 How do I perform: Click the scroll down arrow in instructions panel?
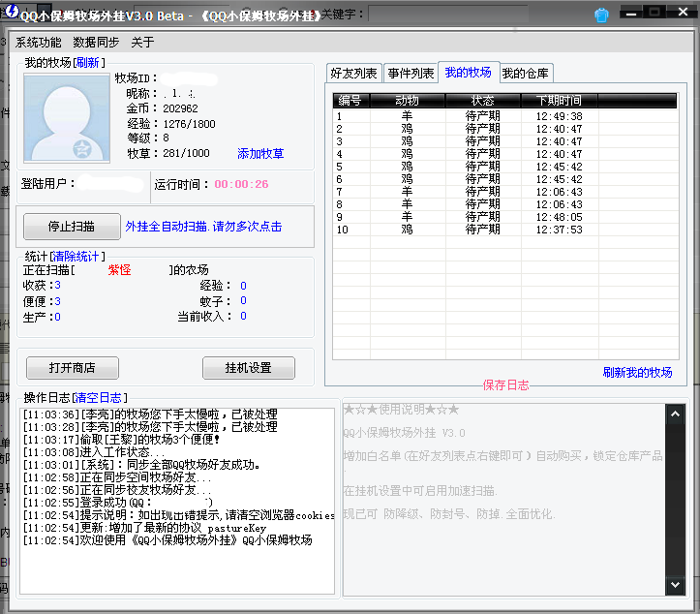tap(675, 585)
